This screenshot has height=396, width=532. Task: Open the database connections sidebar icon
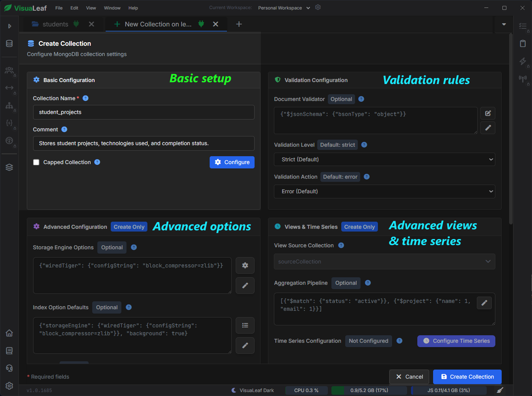[9, 44]
